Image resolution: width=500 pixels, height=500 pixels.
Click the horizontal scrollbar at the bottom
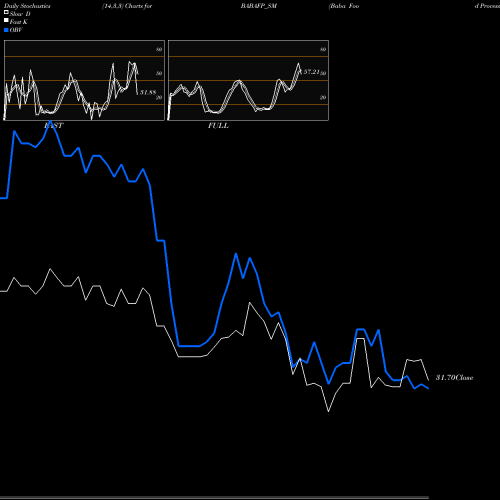coord(214,498)
